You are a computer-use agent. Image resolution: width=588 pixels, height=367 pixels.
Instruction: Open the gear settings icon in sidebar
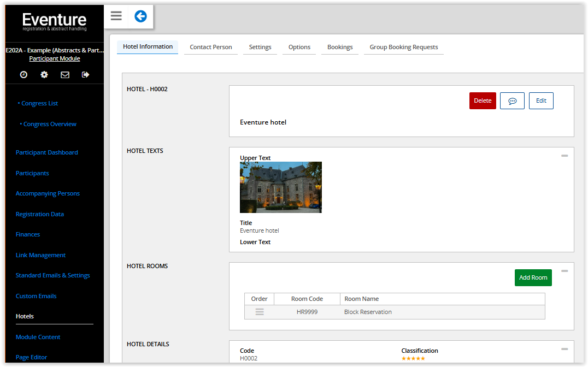pyautogui.click(x=44, y=75)
